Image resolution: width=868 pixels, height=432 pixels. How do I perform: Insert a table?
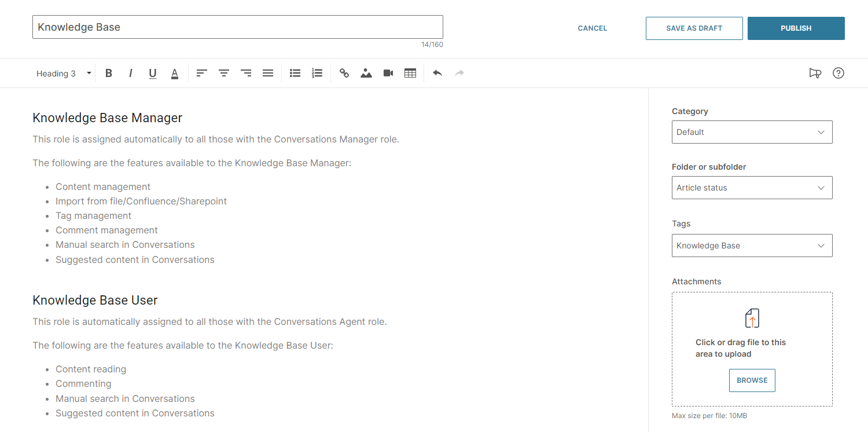[410, 74]
